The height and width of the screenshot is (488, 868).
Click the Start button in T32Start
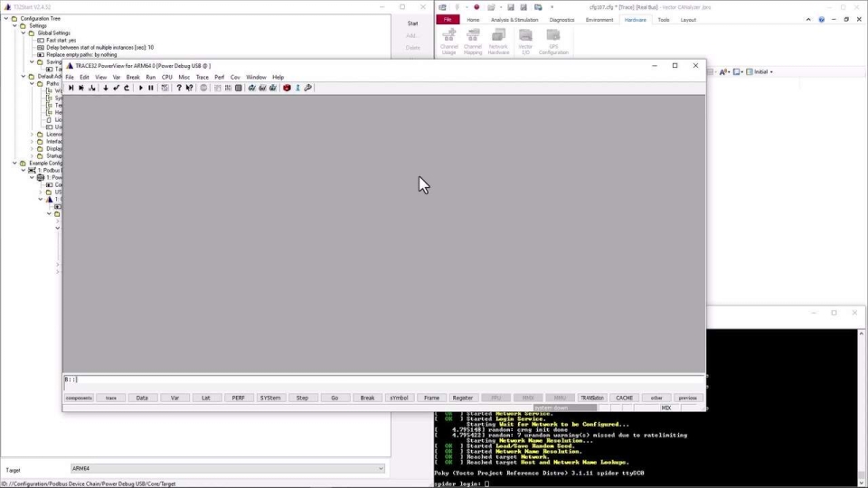[x=412, y=23]
